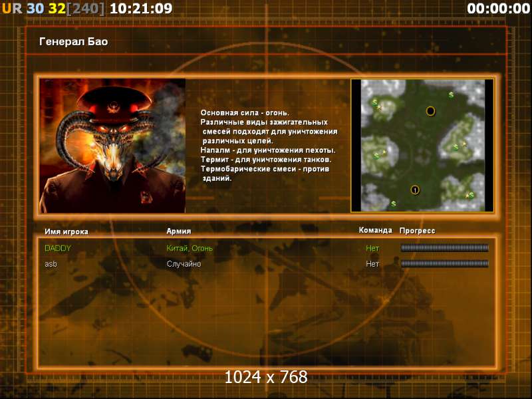Click the line about Напалм
This screenshot has width=532, height=399.
coord(268,150)
